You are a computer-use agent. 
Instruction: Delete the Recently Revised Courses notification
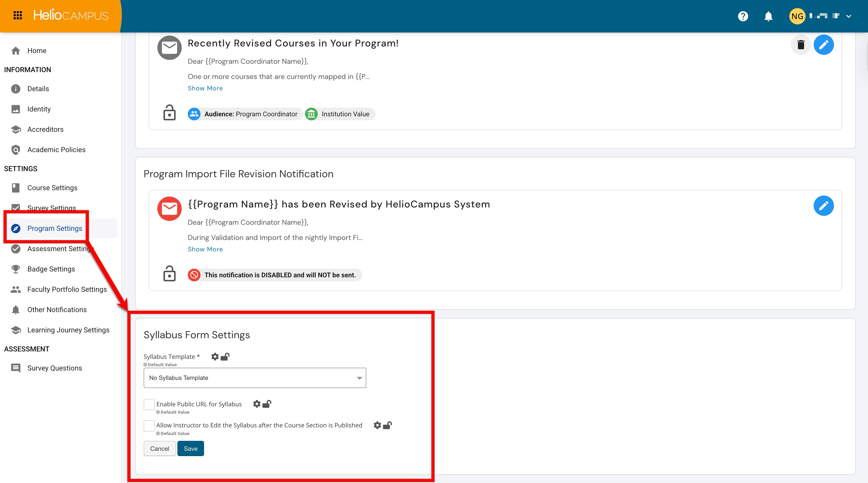[800, 45]
